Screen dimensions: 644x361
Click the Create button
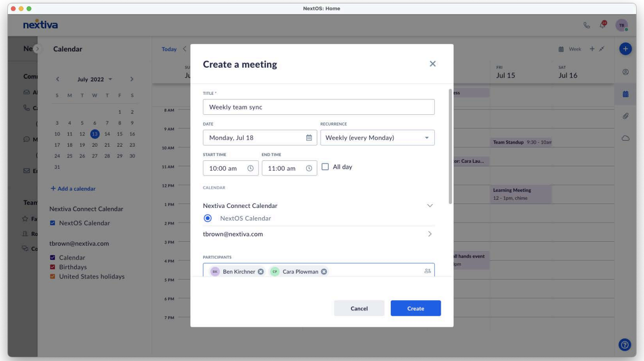(x=416, y=309)
